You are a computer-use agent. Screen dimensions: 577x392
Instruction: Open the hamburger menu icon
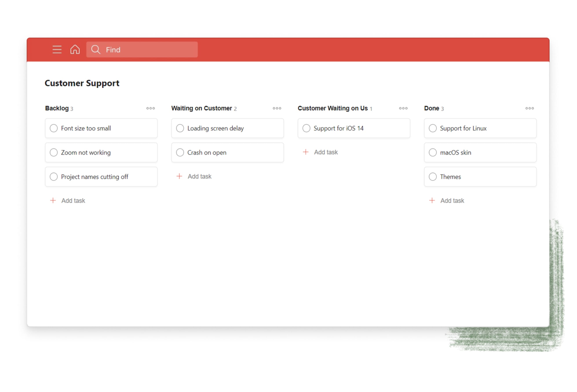[57, 50]
